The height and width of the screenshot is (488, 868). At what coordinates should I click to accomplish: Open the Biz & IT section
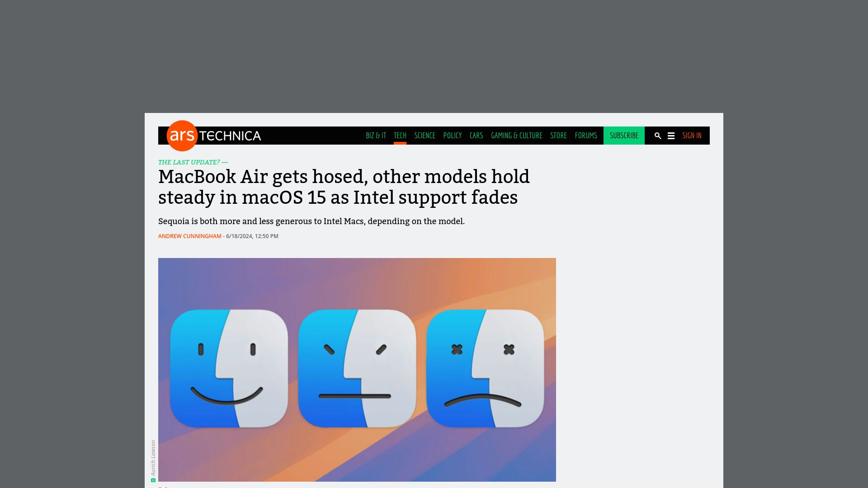pos(376,136)
